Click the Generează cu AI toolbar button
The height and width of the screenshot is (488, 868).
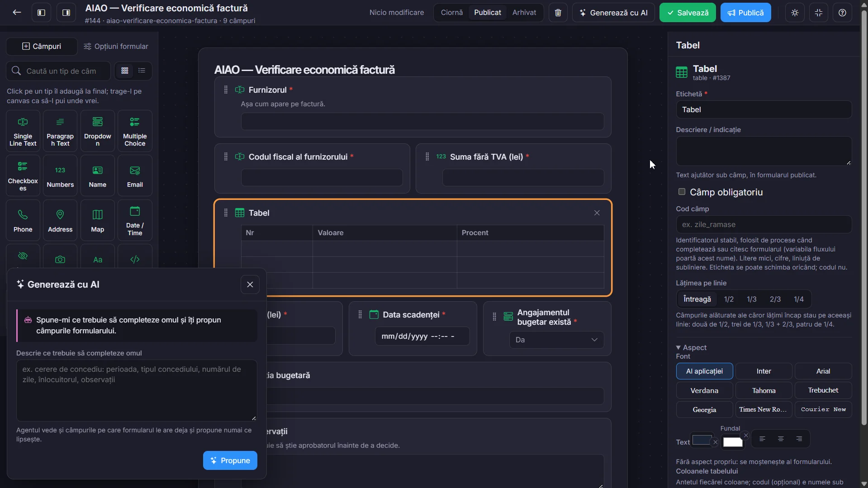point(613,13)
